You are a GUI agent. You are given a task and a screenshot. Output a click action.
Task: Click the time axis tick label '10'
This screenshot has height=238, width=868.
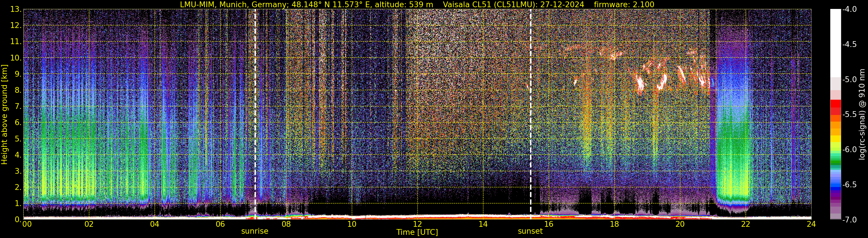coord(352,224)
